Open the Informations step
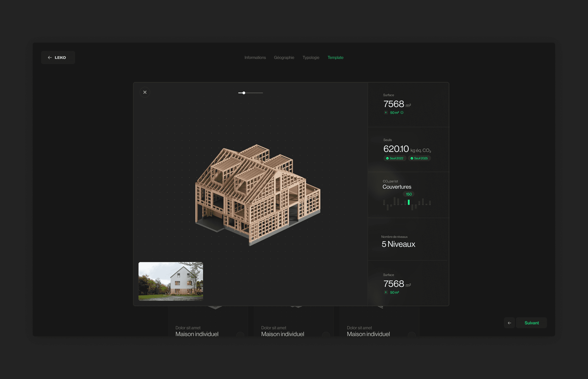Screen dimensions: 588x379 [x=255, y=58]
